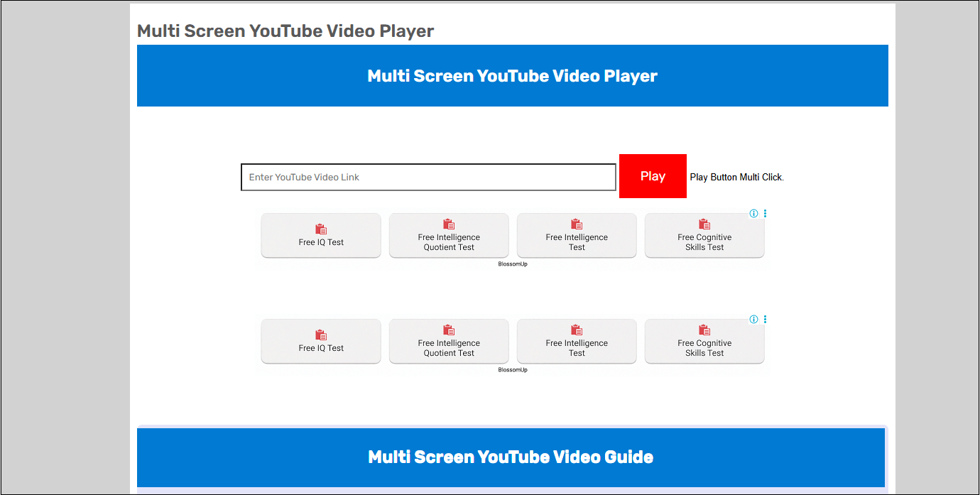Open the BlossomUp attribution link under first ad row
Screen dimensions: 980x495
[513, 263]
